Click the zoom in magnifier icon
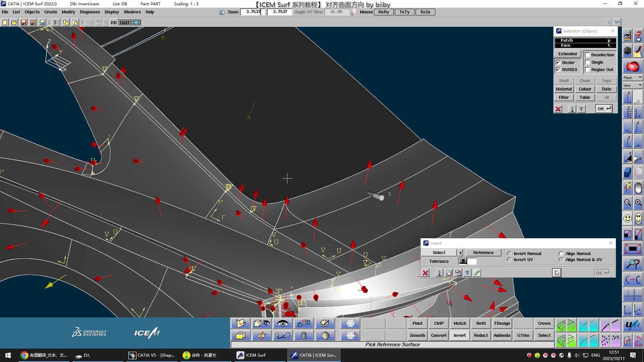The image size is (644, 362). point(638,203)
